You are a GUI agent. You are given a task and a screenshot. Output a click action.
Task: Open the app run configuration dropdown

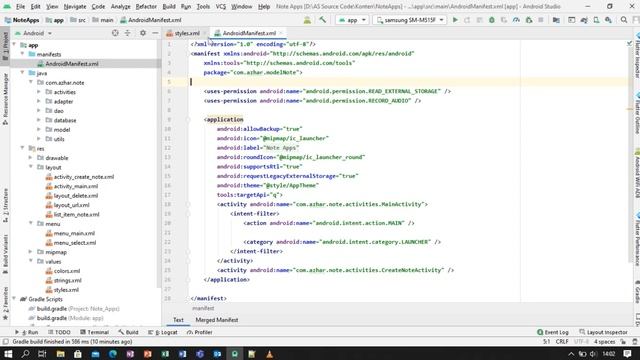(x=352, y=20)
